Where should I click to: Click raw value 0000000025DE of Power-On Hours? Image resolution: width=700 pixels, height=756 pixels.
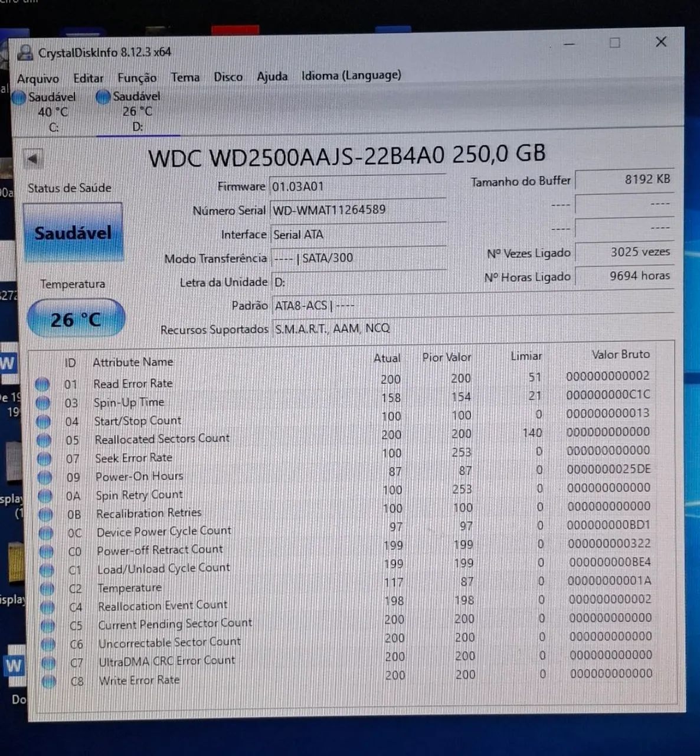(609, 469)
